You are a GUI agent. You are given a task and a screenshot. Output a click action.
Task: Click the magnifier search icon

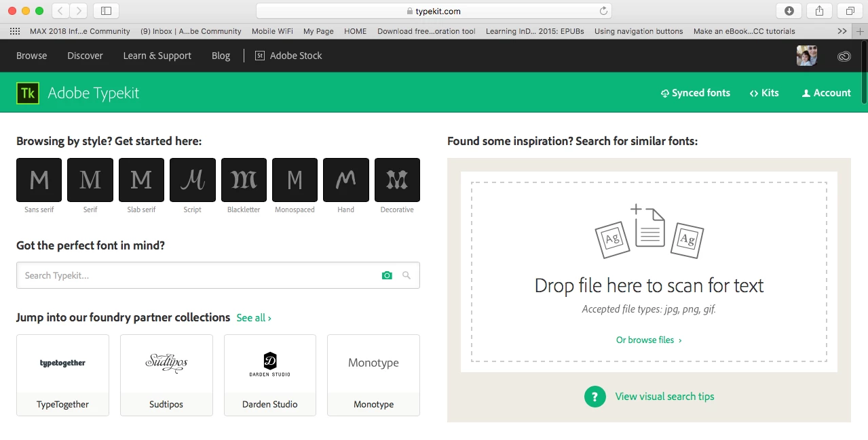click(407, 275)
